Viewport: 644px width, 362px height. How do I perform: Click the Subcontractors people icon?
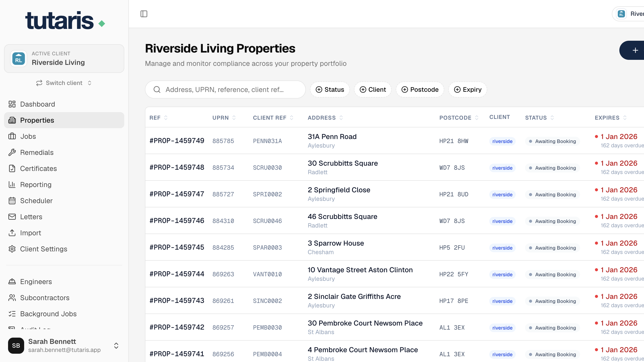12,298
